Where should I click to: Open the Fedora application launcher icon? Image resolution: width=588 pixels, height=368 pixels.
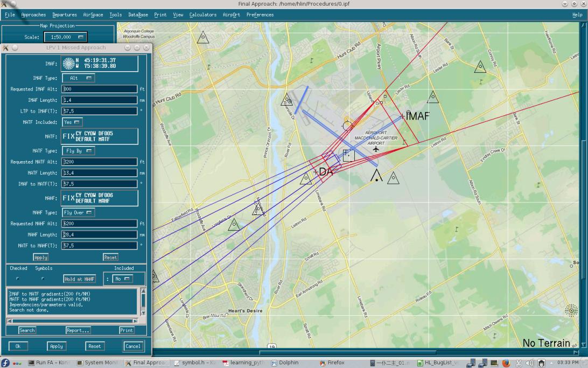point(6,363)
